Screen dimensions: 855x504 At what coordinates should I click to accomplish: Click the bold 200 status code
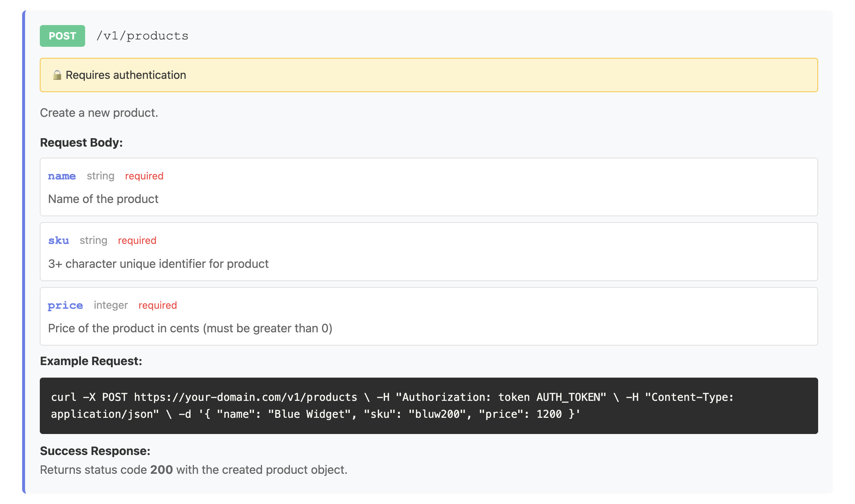(161, 470)
